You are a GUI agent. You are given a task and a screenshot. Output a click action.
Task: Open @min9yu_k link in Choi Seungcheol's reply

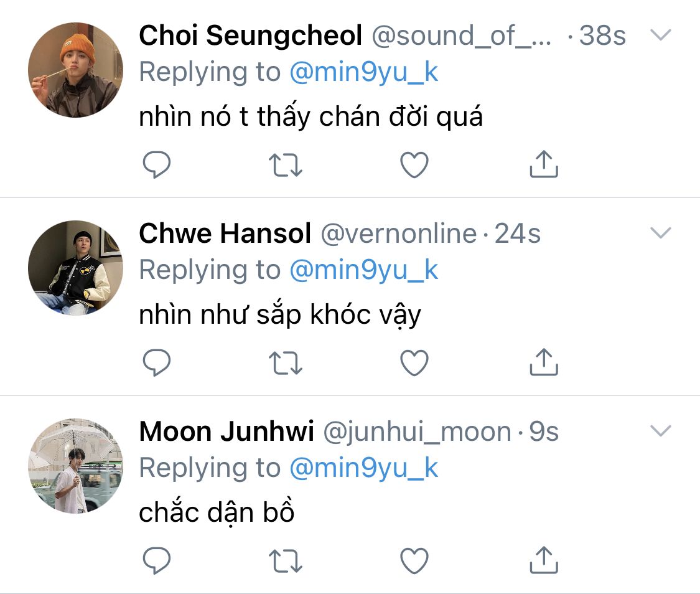pos(364,72)
